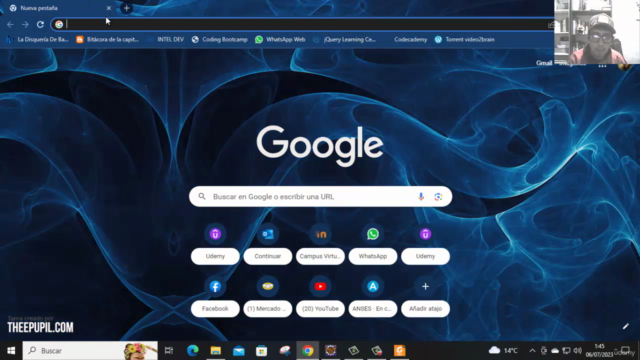The height and width of the screenshot is (360, 640).
Task: Open volume control in tray
Action: click(x=577, y=351)
